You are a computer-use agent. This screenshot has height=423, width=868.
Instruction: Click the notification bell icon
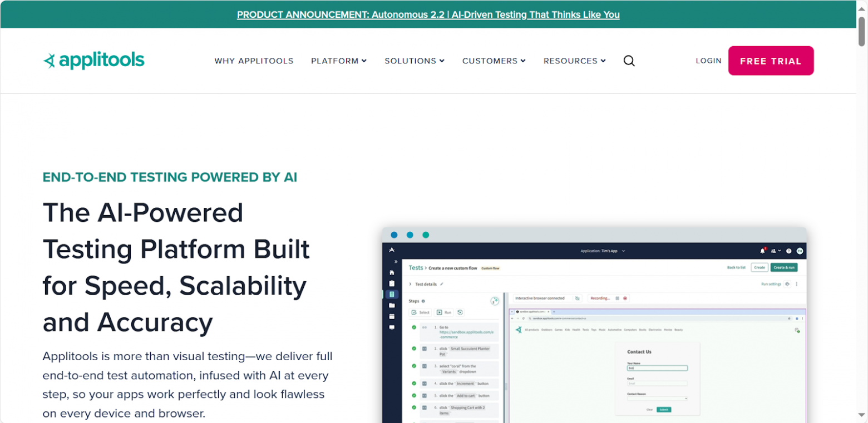[x=762, y=251]
